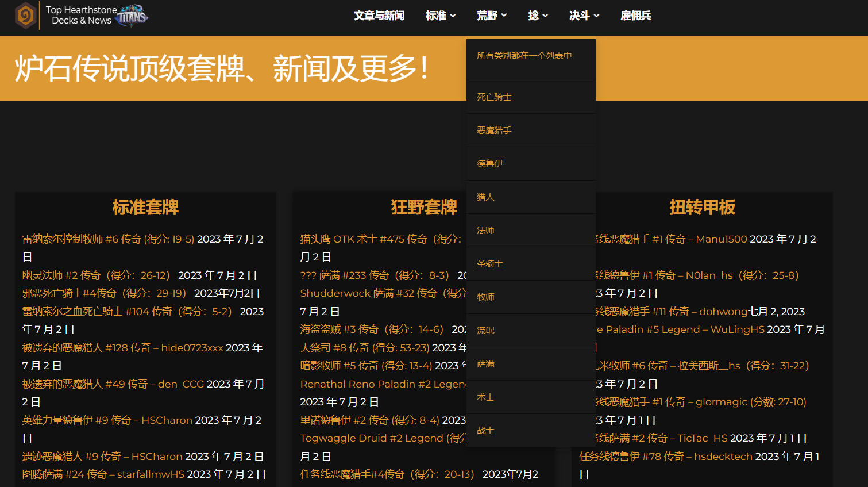This screenshot has width=868, height=487.
Task: Select 德鲁伊 from the dropdown list
Action: [x=490, y=164]
